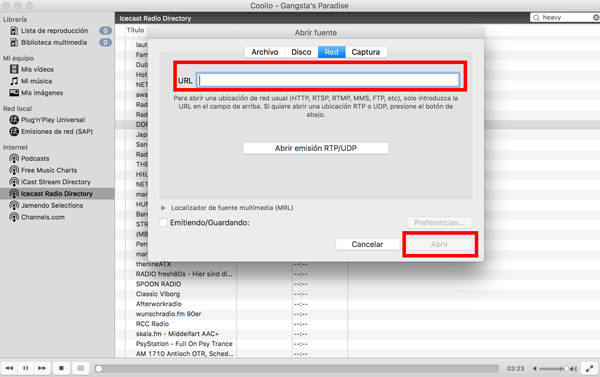Select Icecast Radio Directory entry
The width and height of the screenshot is (600, 377).
57,194
